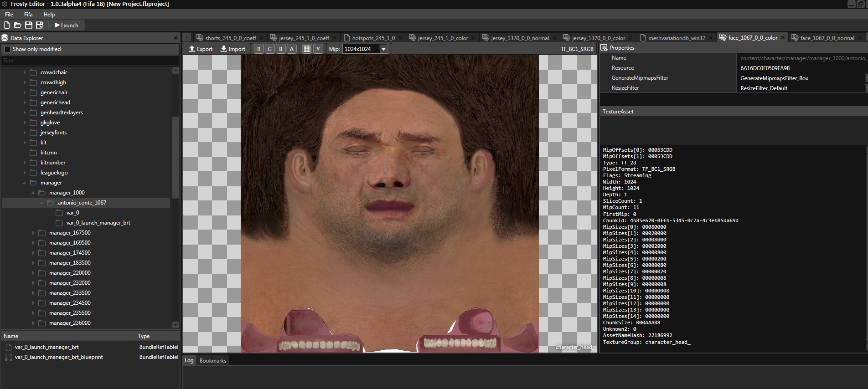The width and height of the screenshot is (868, 389).
Task: Click the Filter input field in Data Explorer
Action: [x=89, y=61]
